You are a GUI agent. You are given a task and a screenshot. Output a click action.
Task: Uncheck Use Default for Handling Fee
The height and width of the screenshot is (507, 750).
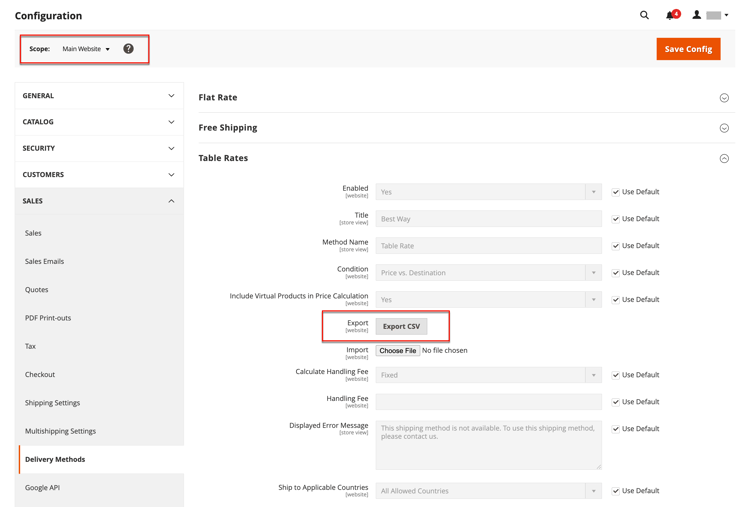(616, 402)
